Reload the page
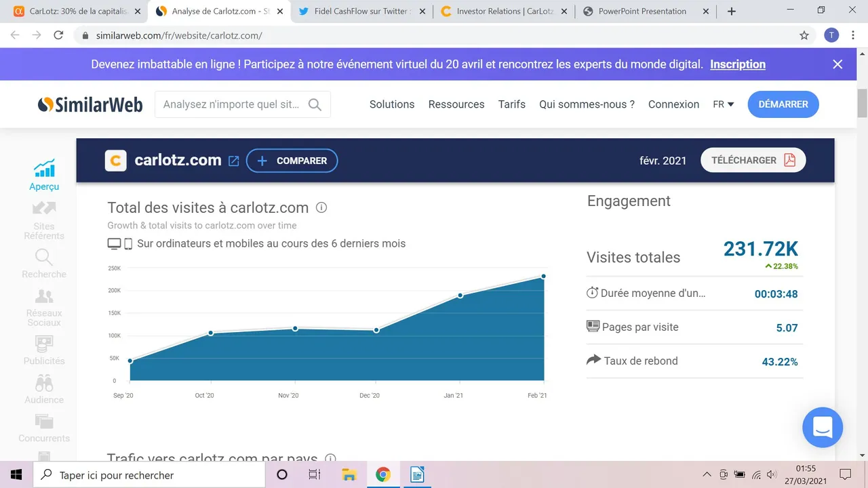The width and height of the screenshot is (868, 488). coord(58,35)
